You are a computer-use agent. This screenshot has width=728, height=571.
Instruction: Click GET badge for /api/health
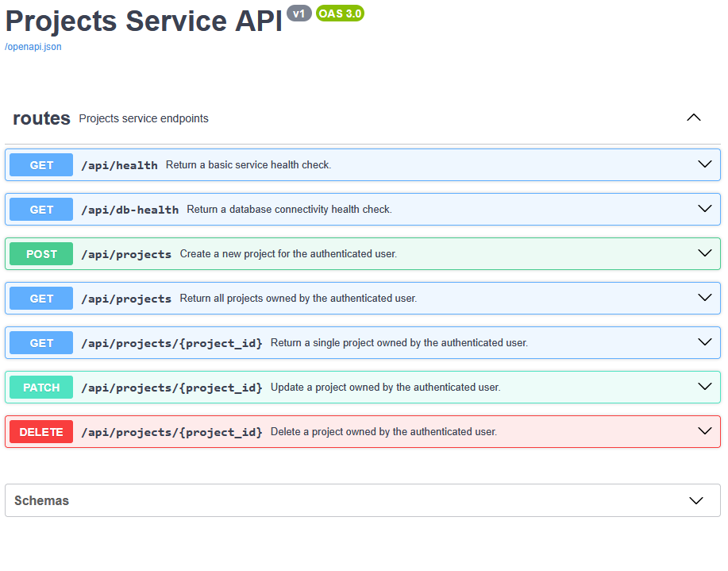click(x=41, y=165)
